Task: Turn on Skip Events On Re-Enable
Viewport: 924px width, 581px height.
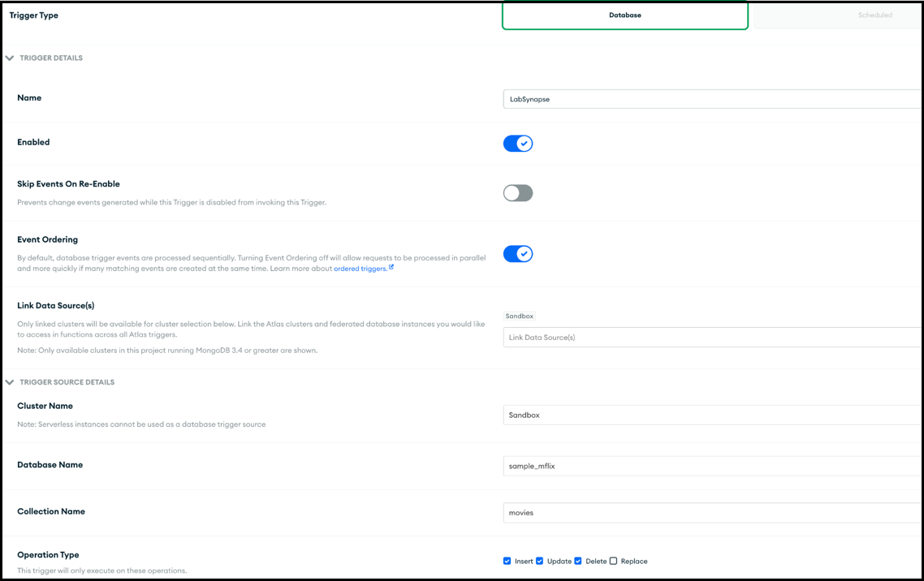Action: pos(518,193)
